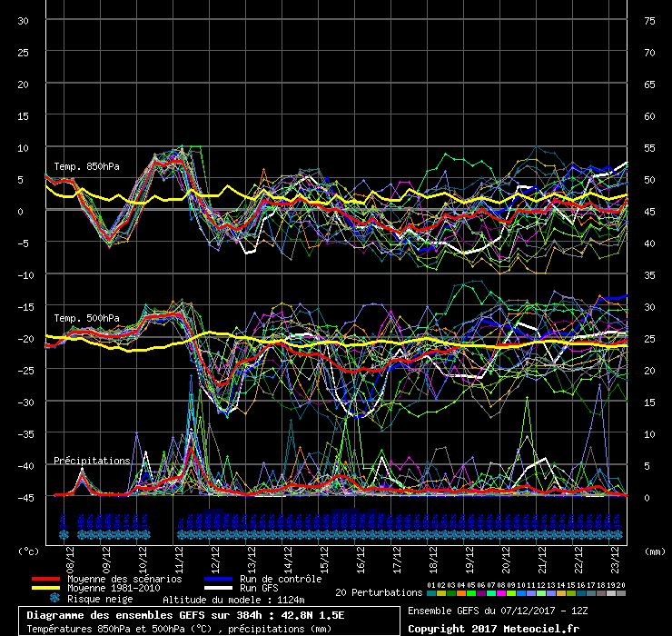Select the perturbation 10 blue swatch

pos(521,593)
